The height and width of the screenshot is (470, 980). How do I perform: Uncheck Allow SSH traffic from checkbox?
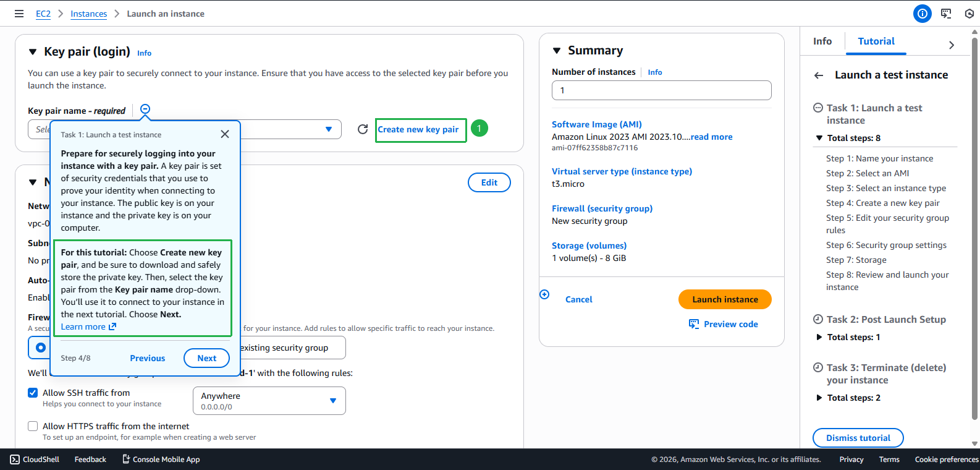pyautogui.click(x=33, y=393)
